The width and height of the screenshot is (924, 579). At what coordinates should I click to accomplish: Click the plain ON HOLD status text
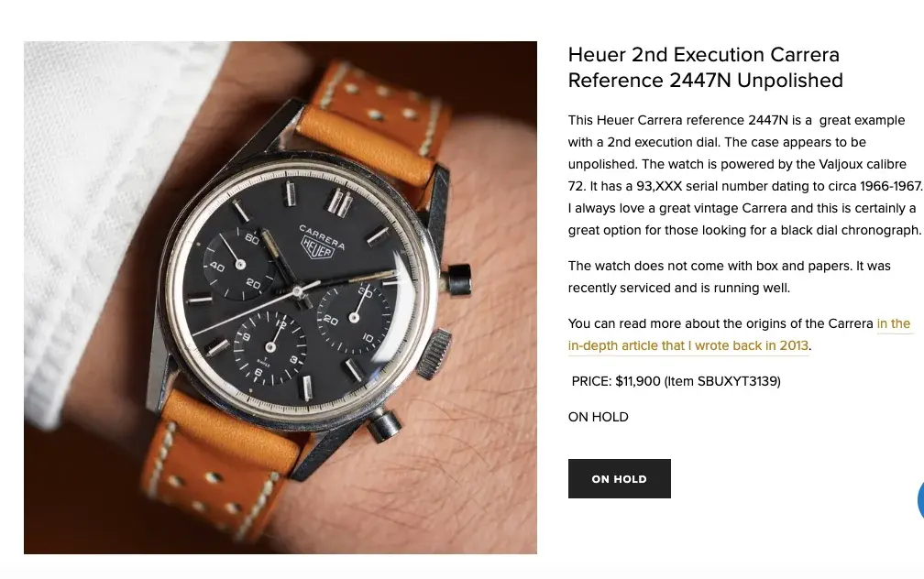pyautogui.click(x=598, y=417)
